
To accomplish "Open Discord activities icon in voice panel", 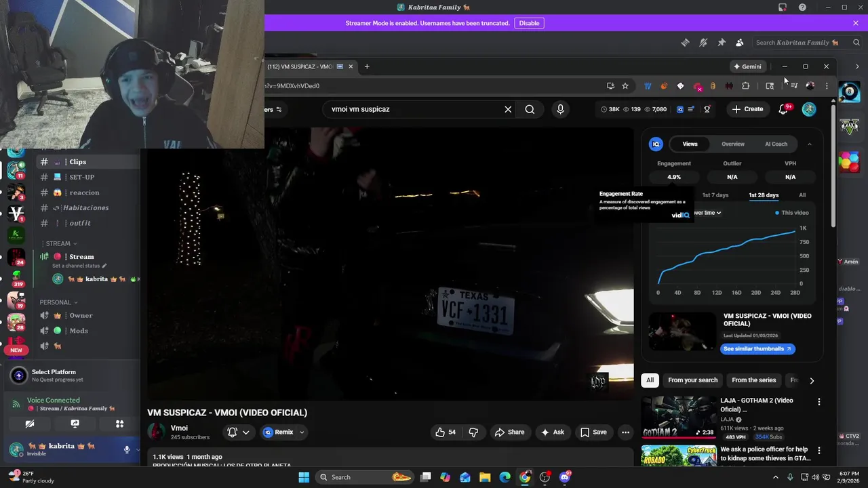I will pyautogui.click(x=119, y=424).
